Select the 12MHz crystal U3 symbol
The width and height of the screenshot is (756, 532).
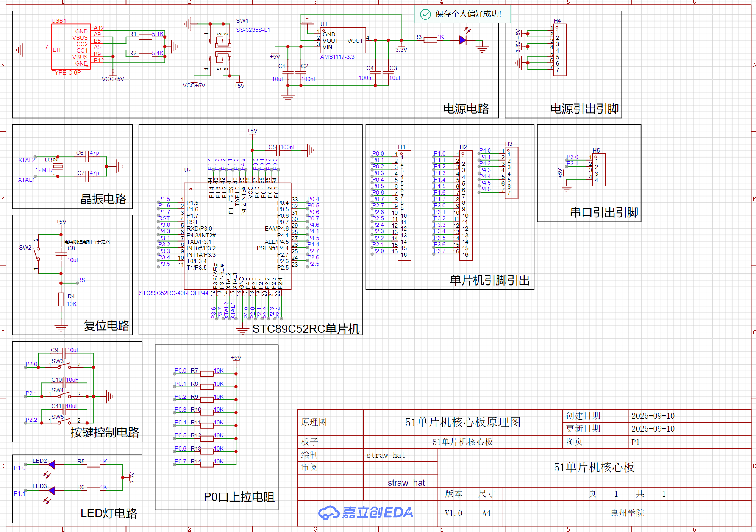coord(58,167)
